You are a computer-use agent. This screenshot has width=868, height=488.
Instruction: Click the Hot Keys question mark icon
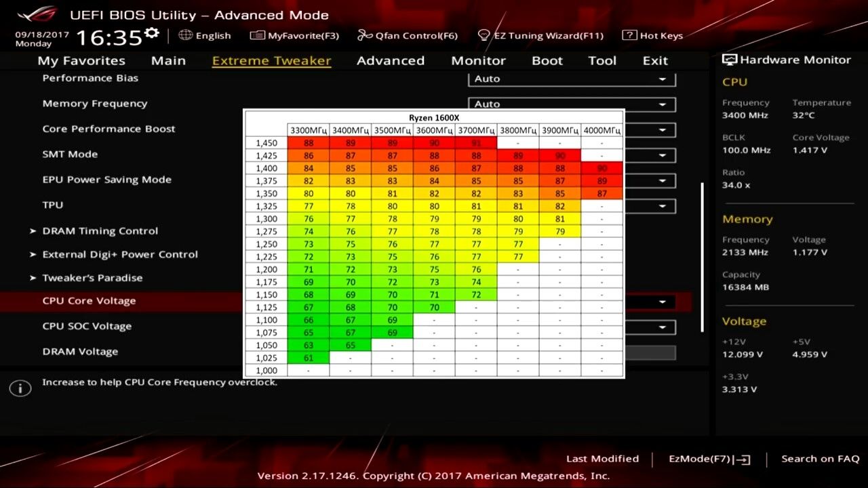[x=629, y=35]
